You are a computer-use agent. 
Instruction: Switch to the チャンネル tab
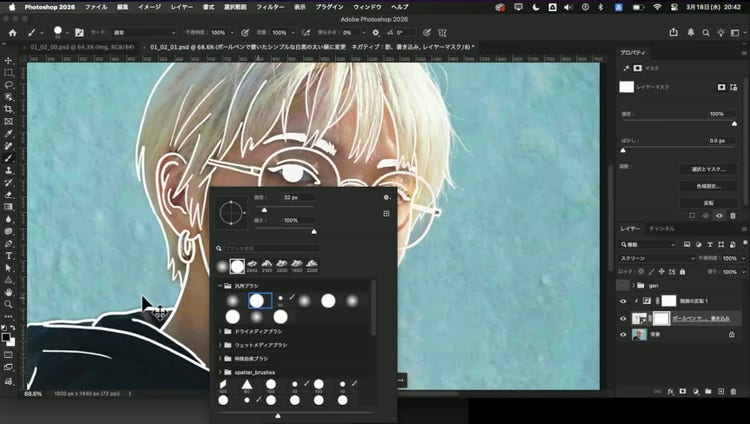click(x=663, y=229)
